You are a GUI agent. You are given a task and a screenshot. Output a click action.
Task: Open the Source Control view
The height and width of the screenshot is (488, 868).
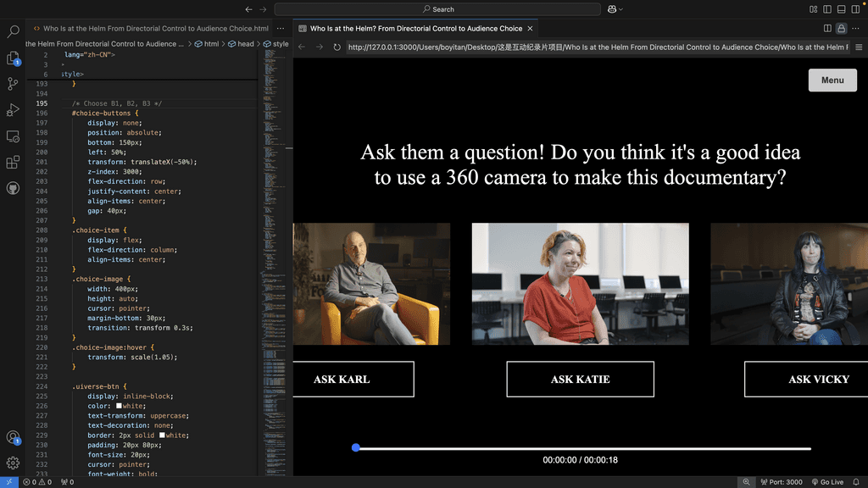[x=13, y=84]
